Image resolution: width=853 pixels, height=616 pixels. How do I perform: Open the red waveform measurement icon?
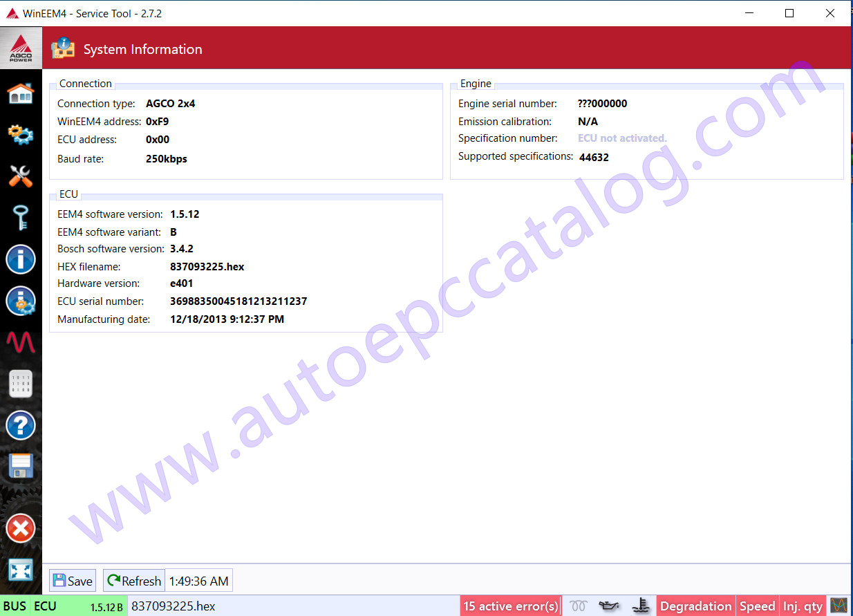(x=21, y=342)
